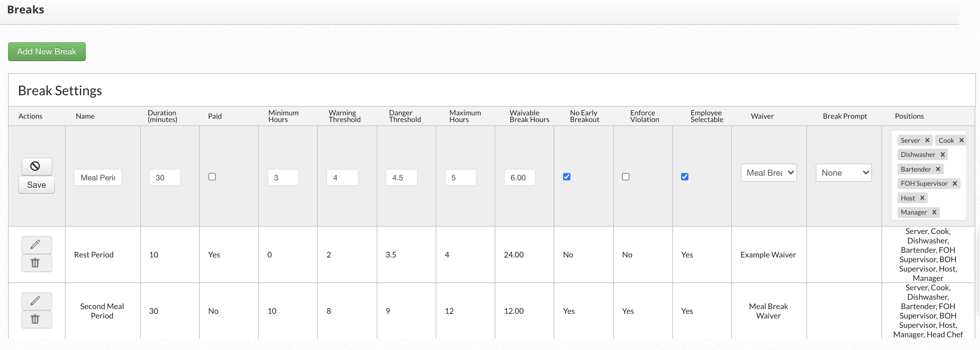This screenshot has height=350, width=980.
Task: Edit the Second Meal Period break
Action: tap(37, 301)
